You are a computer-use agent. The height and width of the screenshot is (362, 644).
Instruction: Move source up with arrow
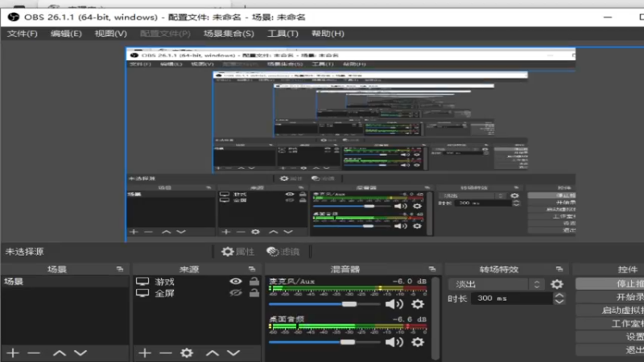coord(213,352)
